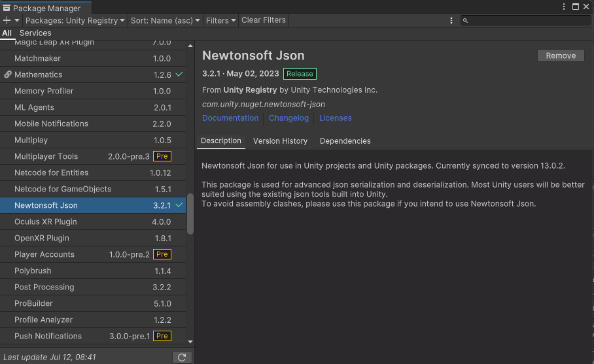Open the Changelog link
This screenshot has height=364, width=594.
click(288, 118)
